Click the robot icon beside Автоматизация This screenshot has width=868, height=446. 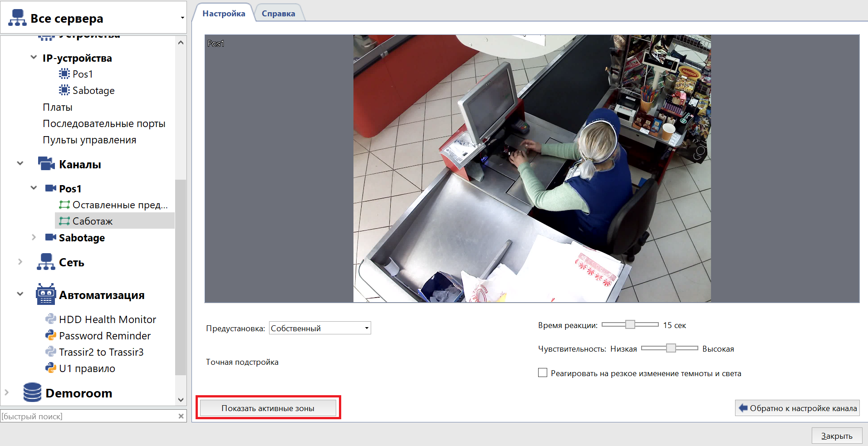click(46, 294)
